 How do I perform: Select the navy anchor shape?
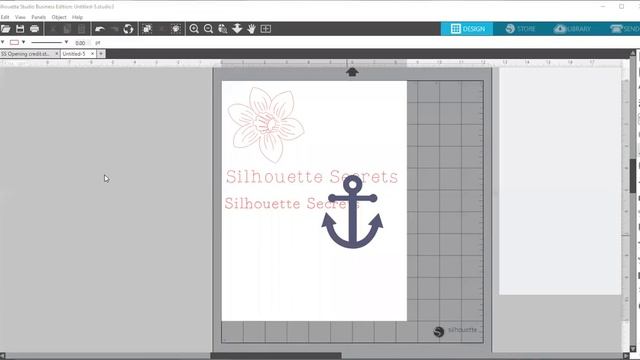(x=353, y=212)
